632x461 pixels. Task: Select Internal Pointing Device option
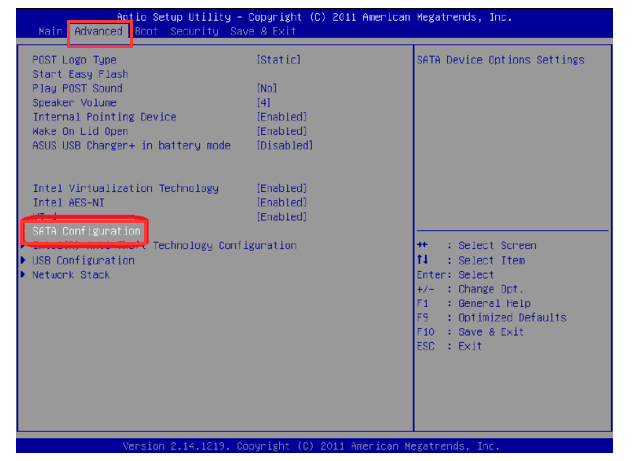click(x=104, y=117)
